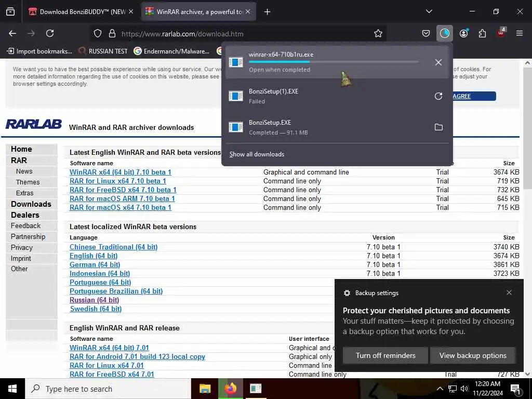Download Chinese Traditional (64 bit) version

click(114, 247)
